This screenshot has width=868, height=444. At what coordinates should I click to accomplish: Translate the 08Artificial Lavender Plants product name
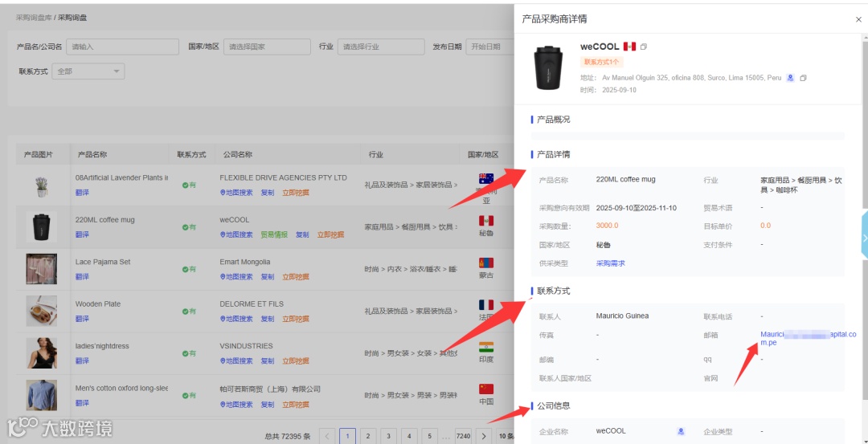[x=82, y=193]
